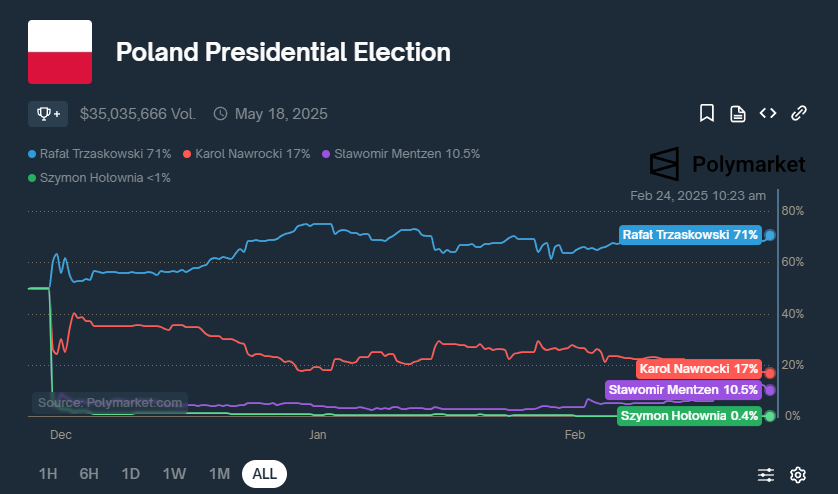Image resolution: width=838 pixels, height=494 pixels.
Task: Open the document rules icon
Action: click(x=737, y=113)
